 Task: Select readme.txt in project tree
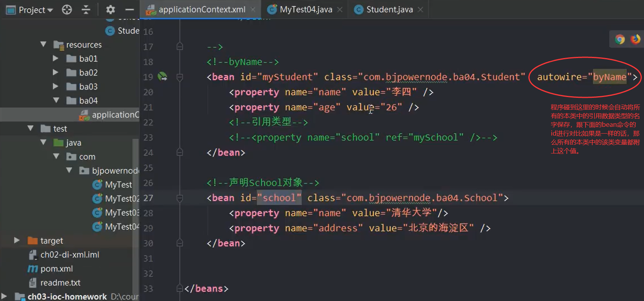point(60,283)
